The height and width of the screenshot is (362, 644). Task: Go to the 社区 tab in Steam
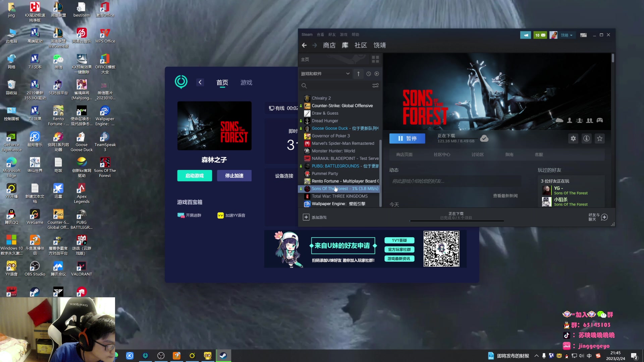point(361,45)
